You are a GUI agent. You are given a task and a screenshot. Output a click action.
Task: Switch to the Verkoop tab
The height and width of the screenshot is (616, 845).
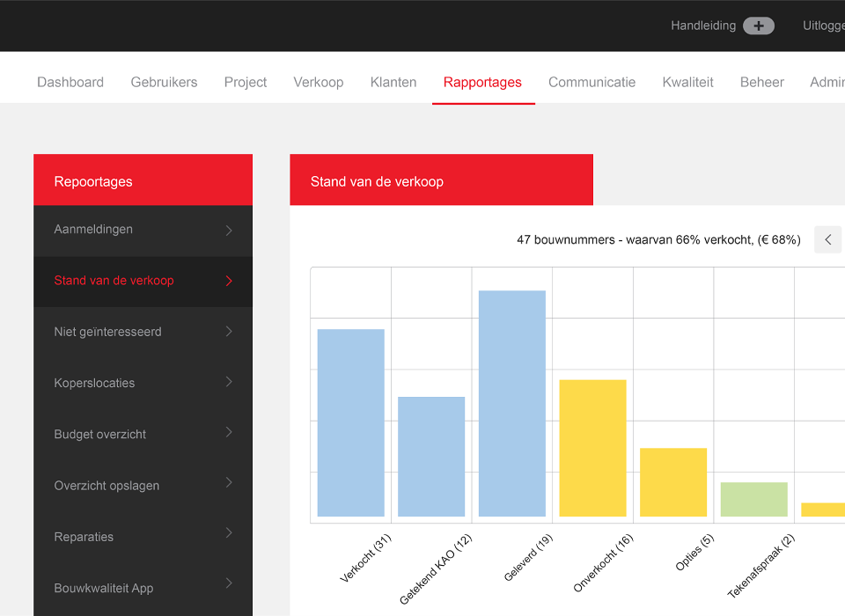coord(319,82)
